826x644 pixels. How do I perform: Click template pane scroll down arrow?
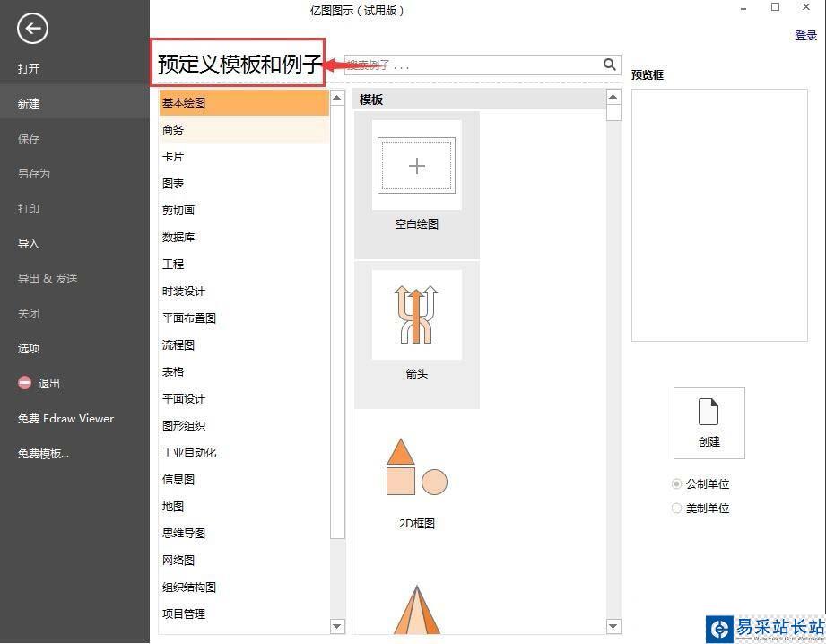(613, 626)
